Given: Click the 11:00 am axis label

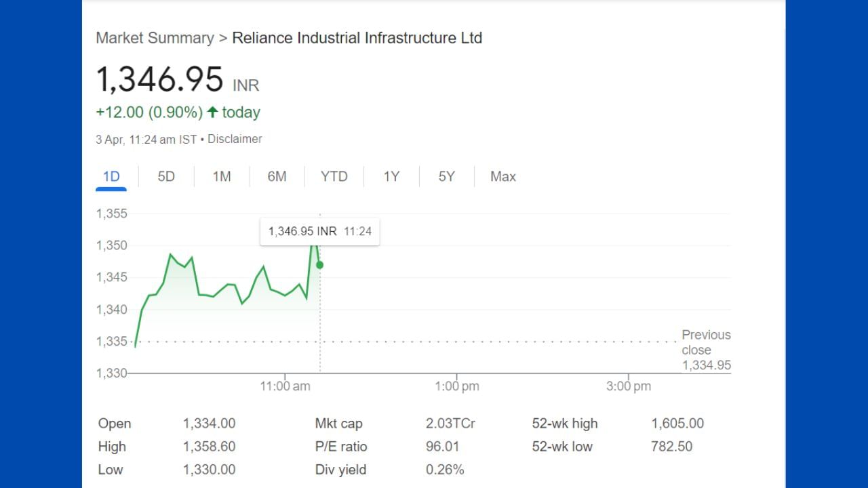Looking at the screenshot, I should [285, 386].
